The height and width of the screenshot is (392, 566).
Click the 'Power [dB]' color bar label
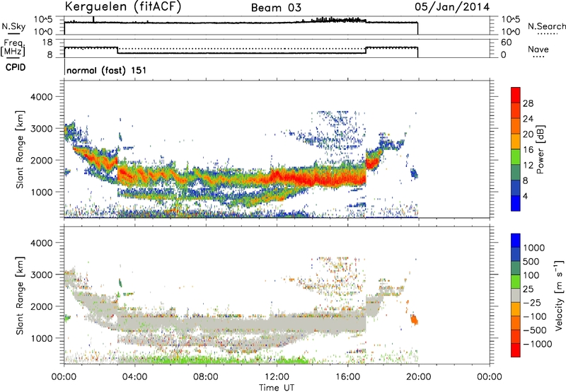(540, 149)
